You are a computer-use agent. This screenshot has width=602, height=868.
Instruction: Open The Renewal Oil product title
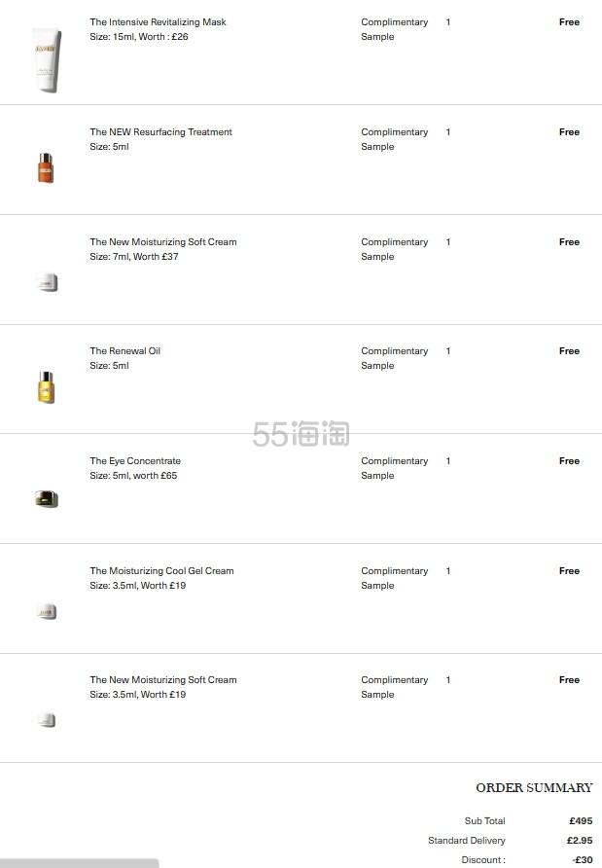125,351
